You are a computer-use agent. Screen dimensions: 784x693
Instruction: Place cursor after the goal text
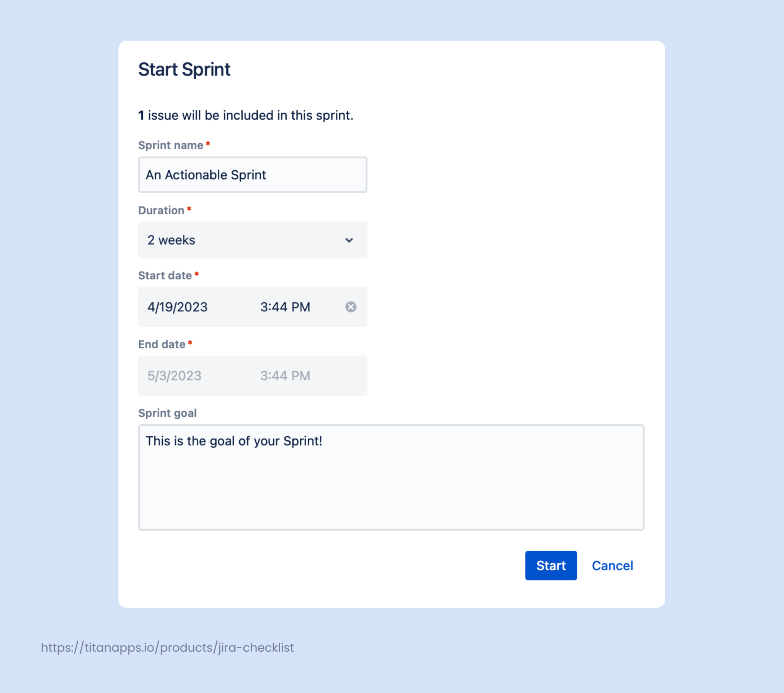click(x=323, y=441)
